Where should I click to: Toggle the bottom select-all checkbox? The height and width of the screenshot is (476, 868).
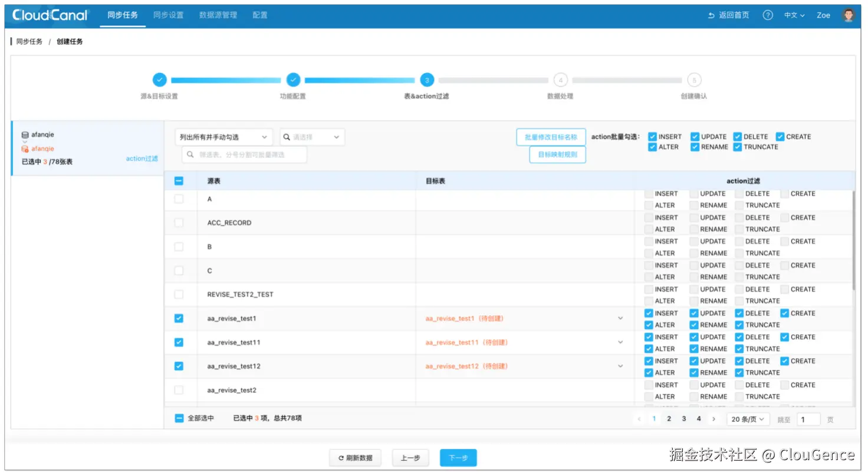pos(179,418)
